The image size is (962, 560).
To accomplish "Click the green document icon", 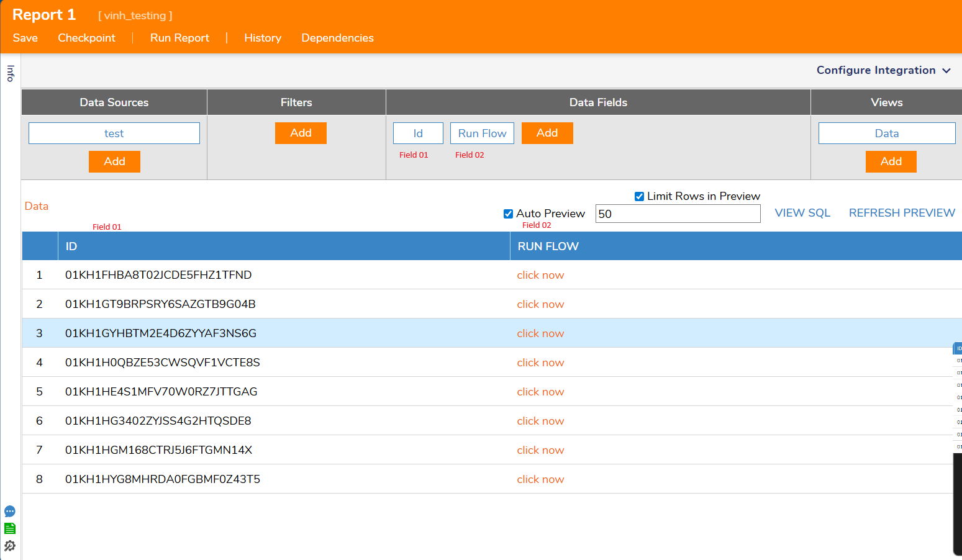I will (10, 528).
